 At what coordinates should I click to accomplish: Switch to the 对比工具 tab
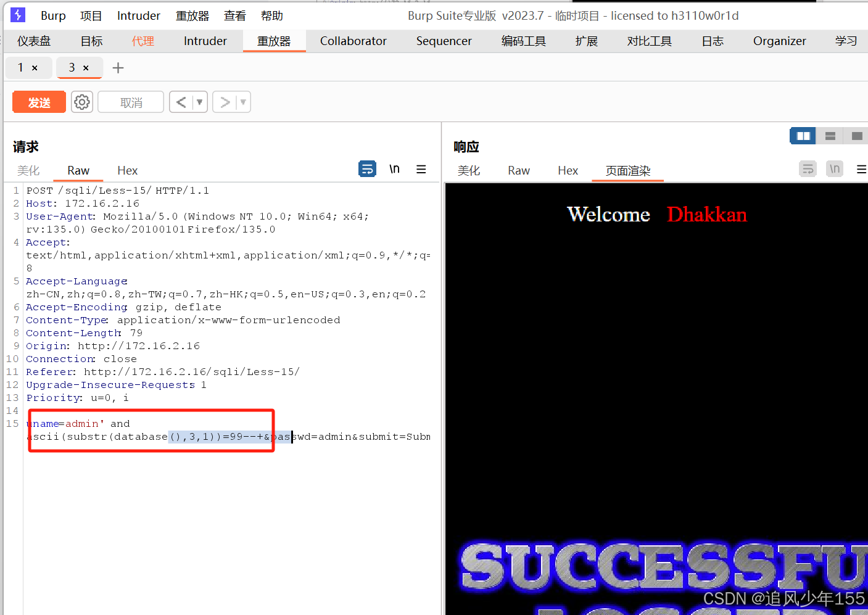coord(650,41)
